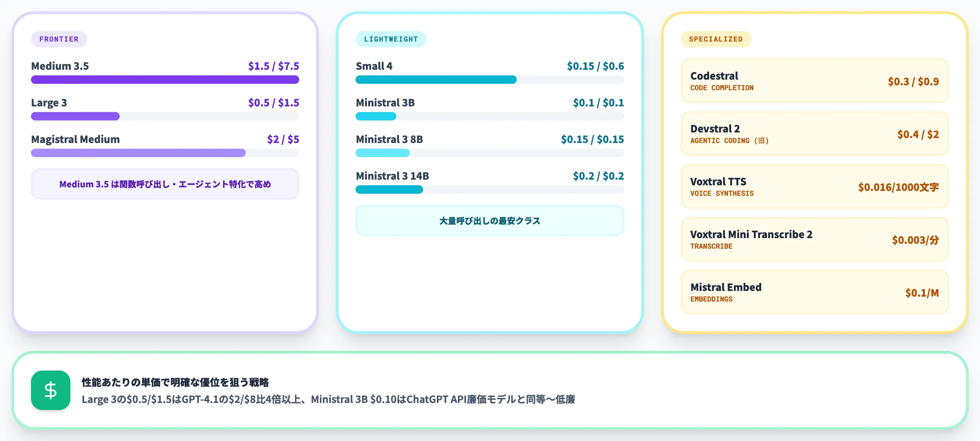This screenshot has height=441, width=980.
Task: Click the AGENTIC CODING (旧) subtitle
Action: (729, 141)
